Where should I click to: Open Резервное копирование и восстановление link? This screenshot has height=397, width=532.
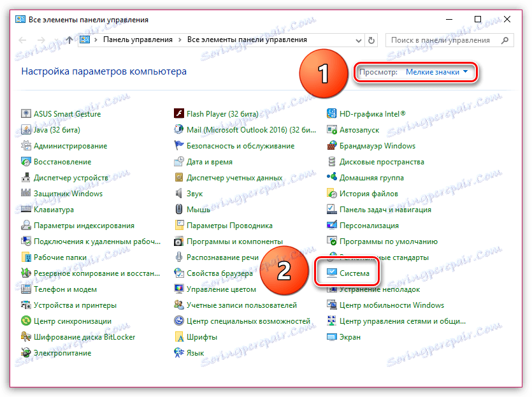click(97, 273)
